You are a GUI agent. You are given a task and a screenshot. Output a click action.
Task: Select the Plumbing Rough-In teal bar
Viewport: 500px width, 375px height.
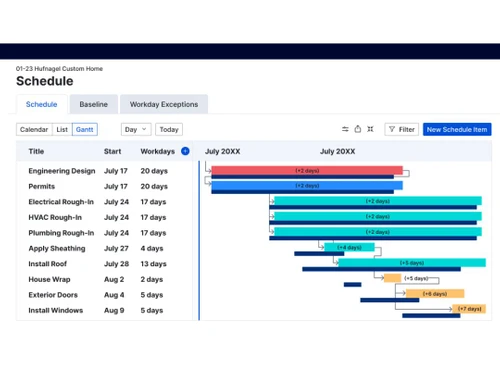click(378, 232)
